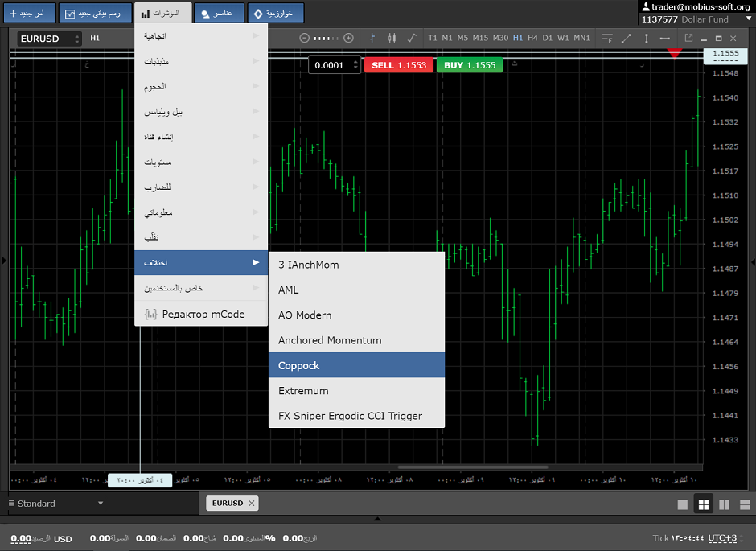Set timeframe to H4
This screenshot has width=756, height=551.
point(532,38)
